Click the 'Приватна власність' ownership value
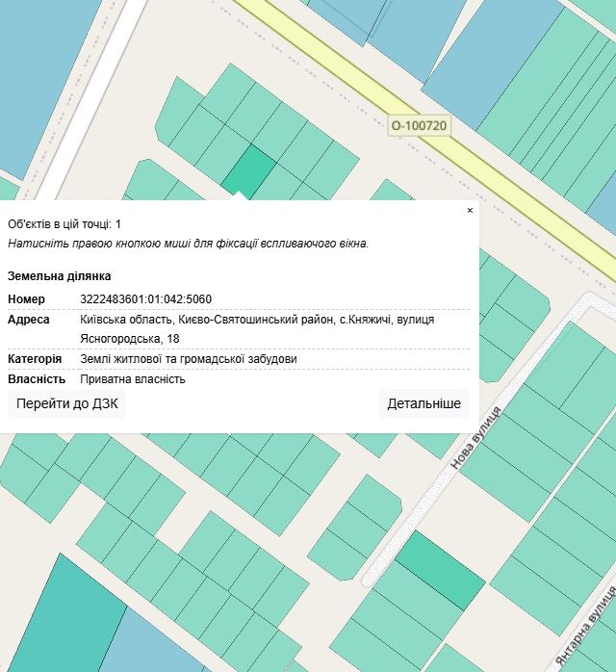The image size is (616, 672). (x=133, y=379)
